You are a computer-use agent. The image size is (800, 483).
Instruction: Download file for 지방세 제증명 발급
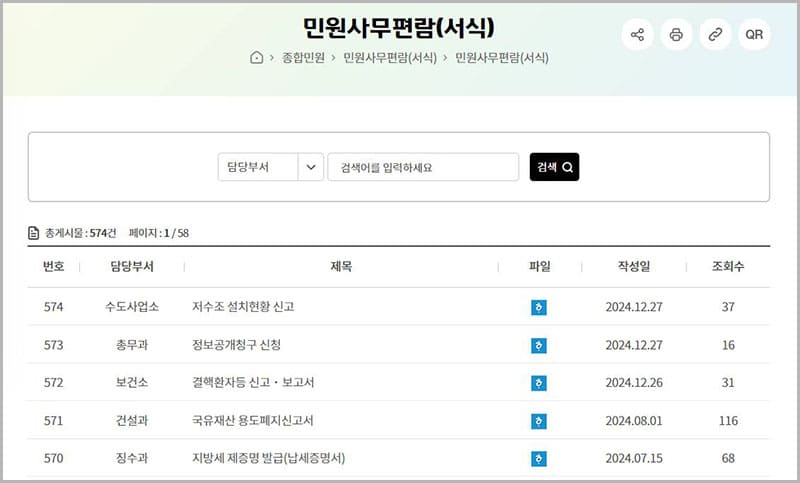coord(539,459)
